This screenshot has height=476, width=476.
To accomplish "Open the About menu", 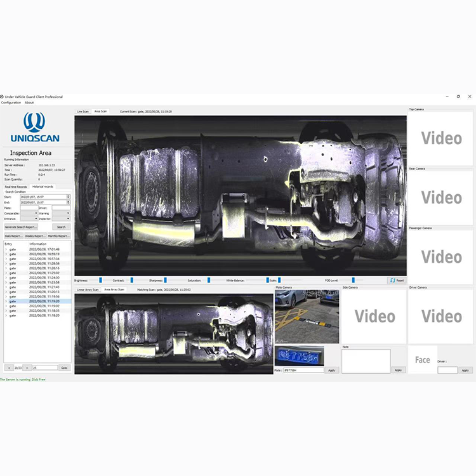I will pyautogui.click(x=29, y=103).
